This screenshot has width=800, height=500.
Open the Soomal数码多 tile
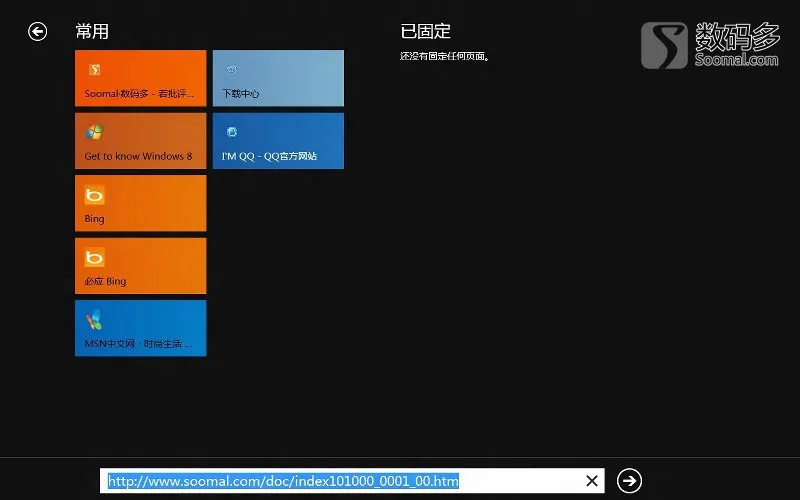(x=141, y=78)
